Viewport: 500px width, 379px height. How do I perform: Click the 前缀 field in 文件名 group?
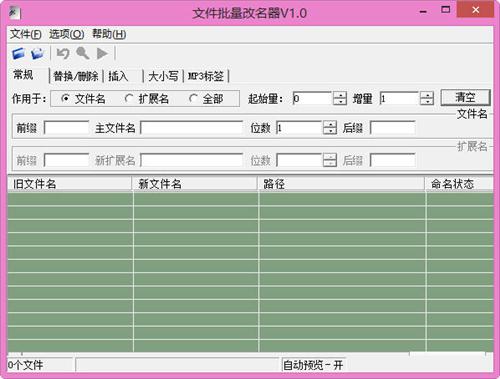(67, 128)
